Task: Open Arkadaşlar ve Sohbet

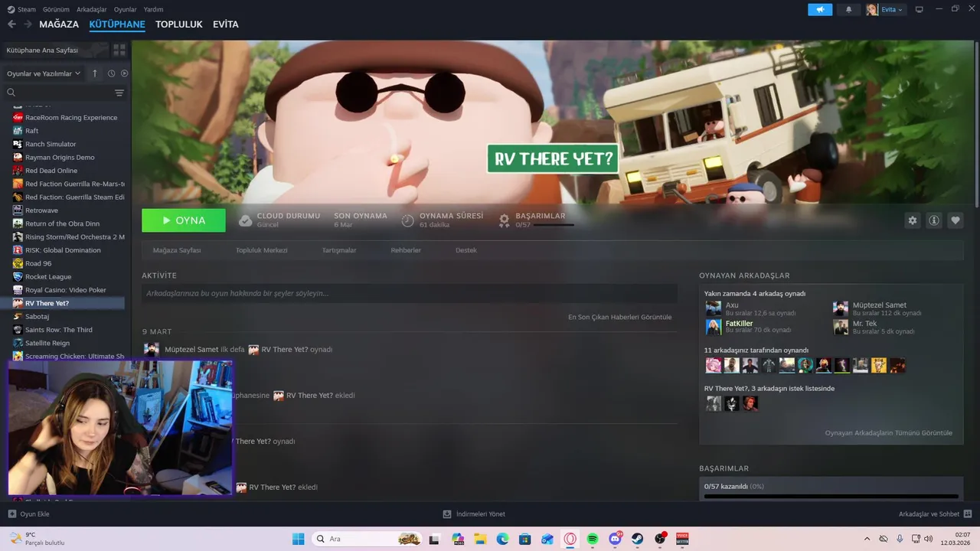Action: click(936, 514)
